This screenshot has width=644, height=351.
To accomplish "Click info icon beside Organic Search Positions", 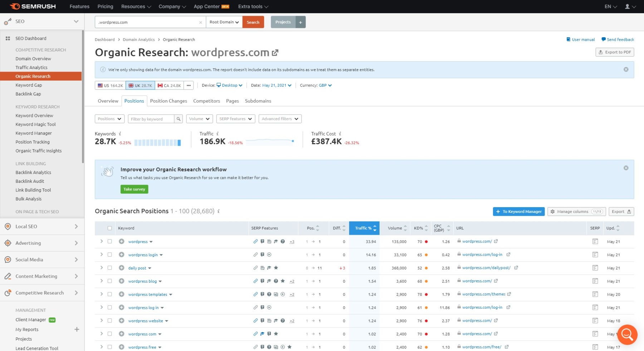I will (x=218, y=211).
